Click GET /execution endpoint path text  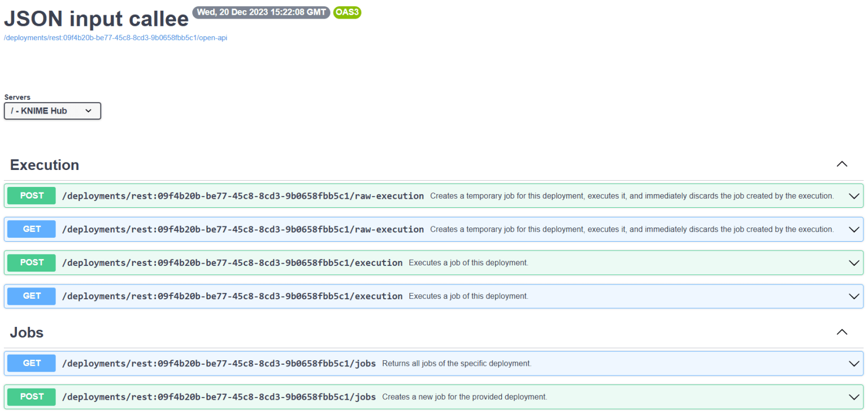pos(232,296)
